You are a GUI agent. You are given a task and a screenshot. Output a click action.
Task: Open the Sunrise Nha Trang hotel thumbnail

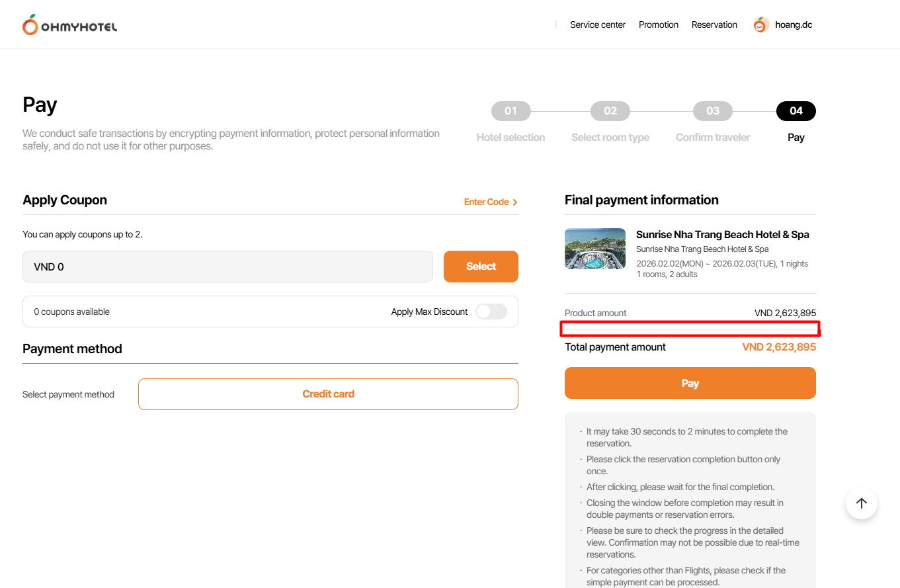(x=595, y=249)
